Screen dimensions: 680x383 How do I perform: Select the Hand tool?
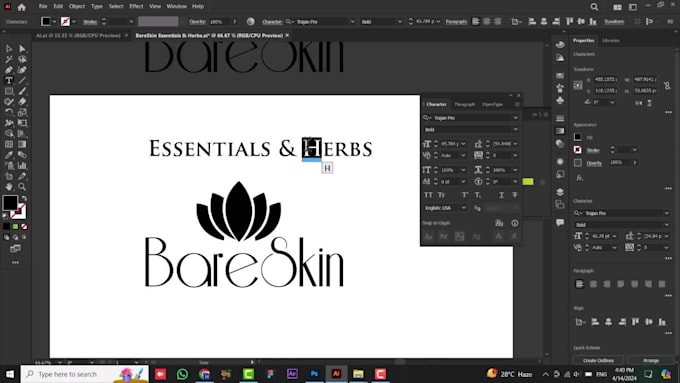[x=9, y=187]
